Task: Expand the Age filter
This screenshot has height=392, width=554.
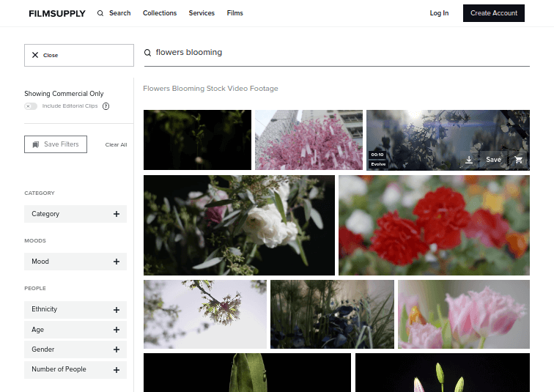Action: point(75,330)
